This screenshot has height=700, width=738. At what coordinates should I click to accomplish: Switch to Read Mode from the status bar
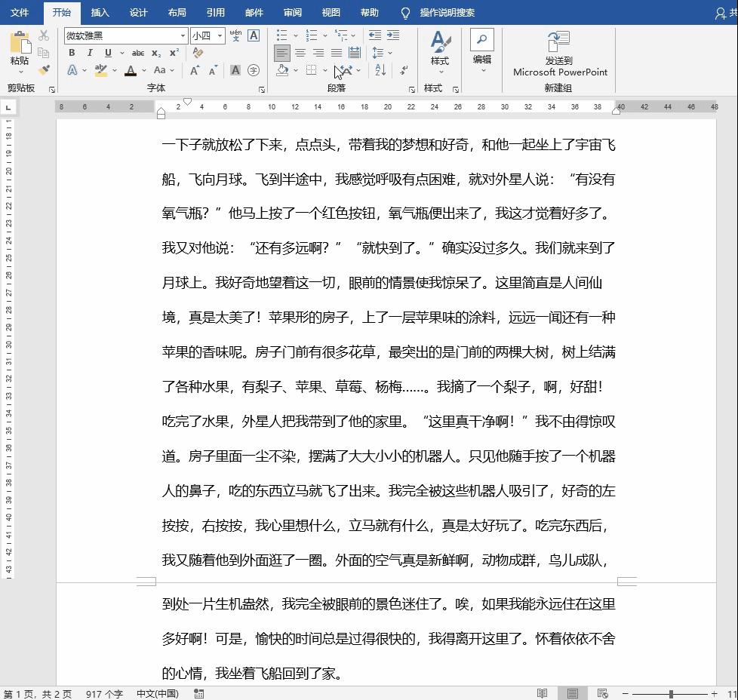pos(542,692)
